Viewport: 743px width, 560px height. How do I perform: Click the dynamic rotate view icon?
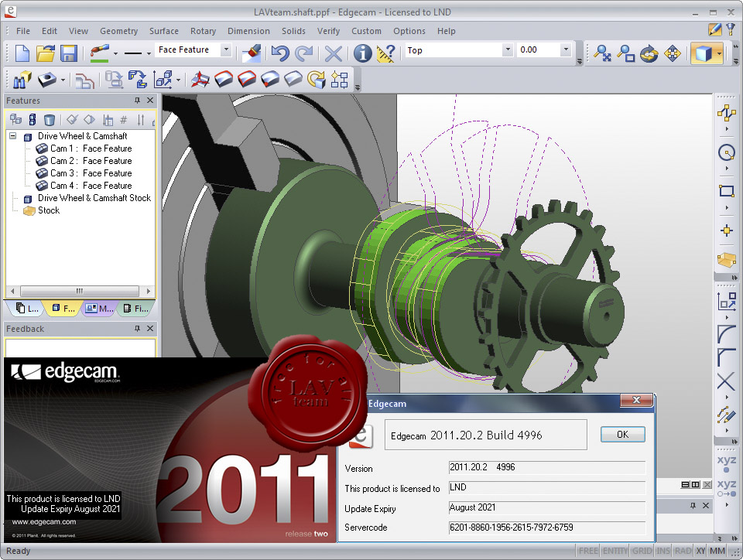(x=649, y=53)
